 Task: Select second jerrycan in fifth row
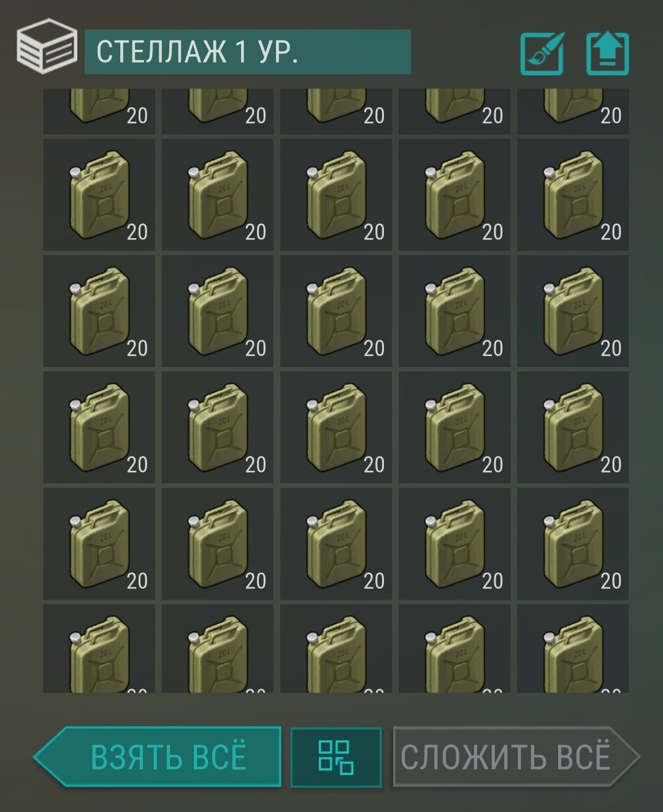218,544
